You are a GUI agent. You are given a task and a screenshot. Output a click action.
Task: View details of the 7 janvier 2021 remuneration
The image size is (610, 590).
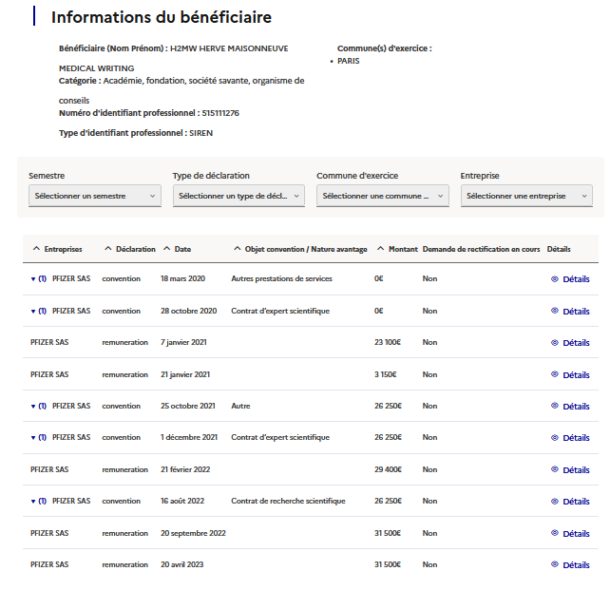coord(570,343)
